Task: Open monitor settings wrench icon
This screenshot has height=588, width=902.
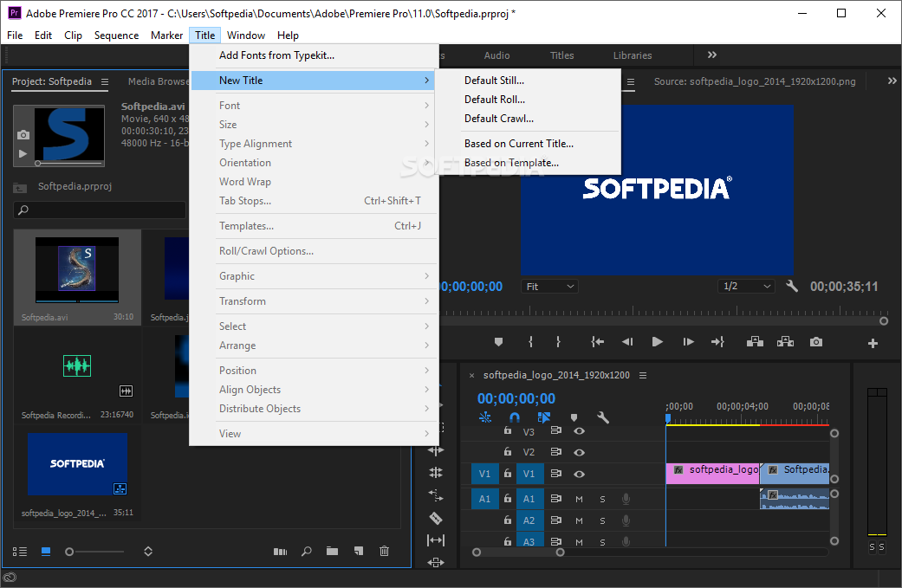Action: point(792,286)
